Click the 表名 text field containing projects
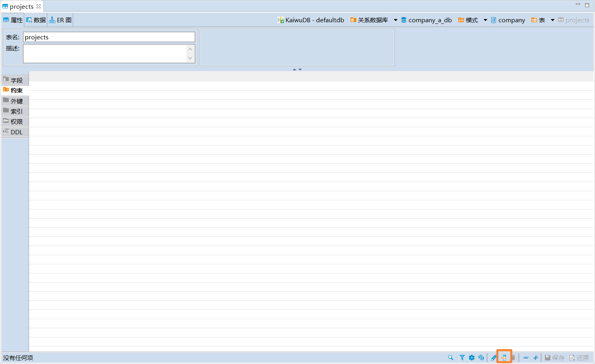This screenshot has width=595, height=364. [109, 37]
